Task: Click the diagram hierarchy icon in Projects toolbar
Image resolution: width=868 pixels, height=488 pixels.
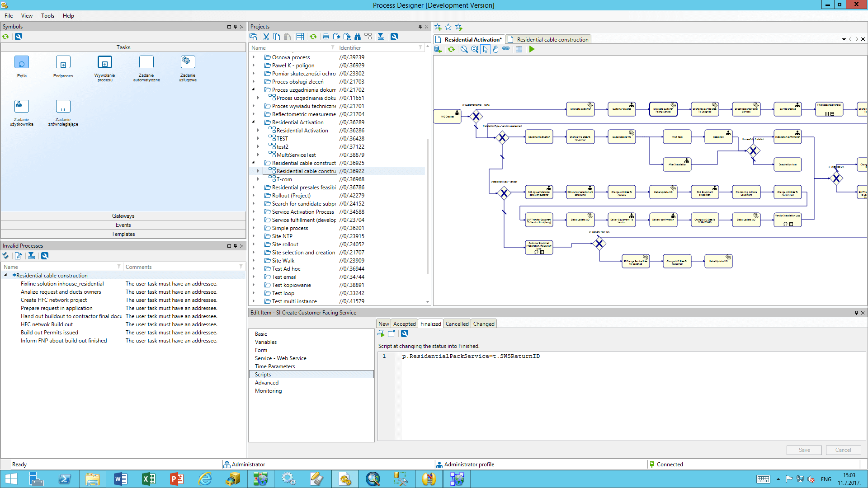Action: [368, 37]
